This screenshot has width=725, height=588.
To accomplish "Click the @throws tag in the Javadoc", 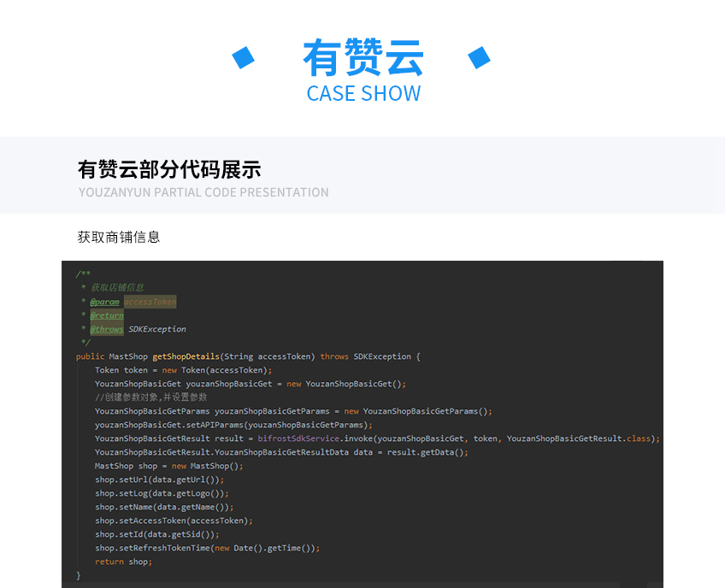I will click(x=107, y=329).
